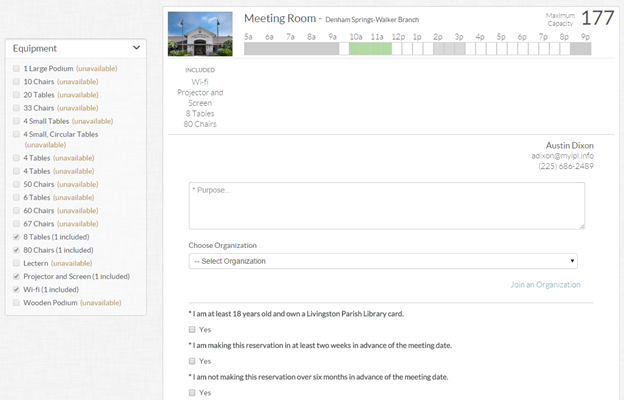The width and height of the screenshot is (624, 400).
Task: Click the adixon@mylpl.info email address
Action: (562, 156)
